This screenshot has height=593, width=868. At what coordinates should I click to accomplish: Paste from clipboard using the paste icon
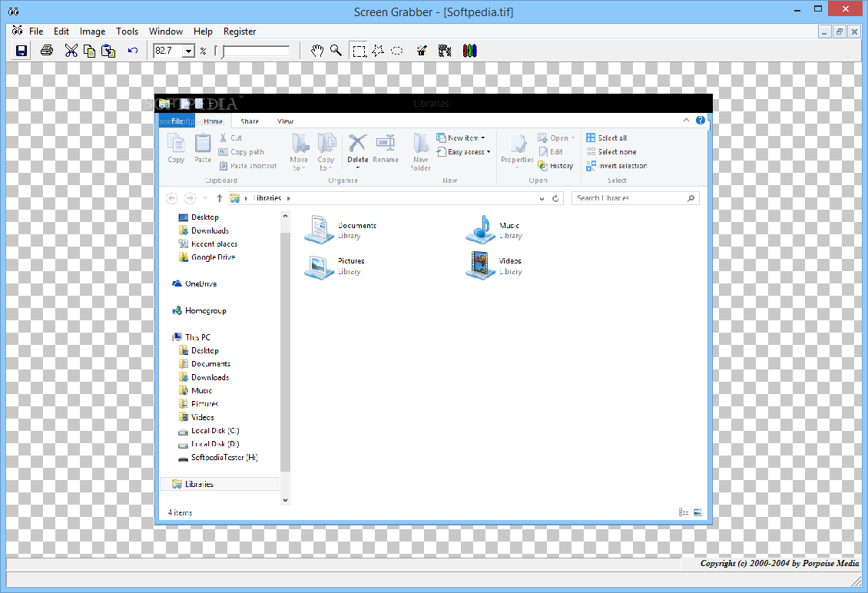tap(108, 51)
